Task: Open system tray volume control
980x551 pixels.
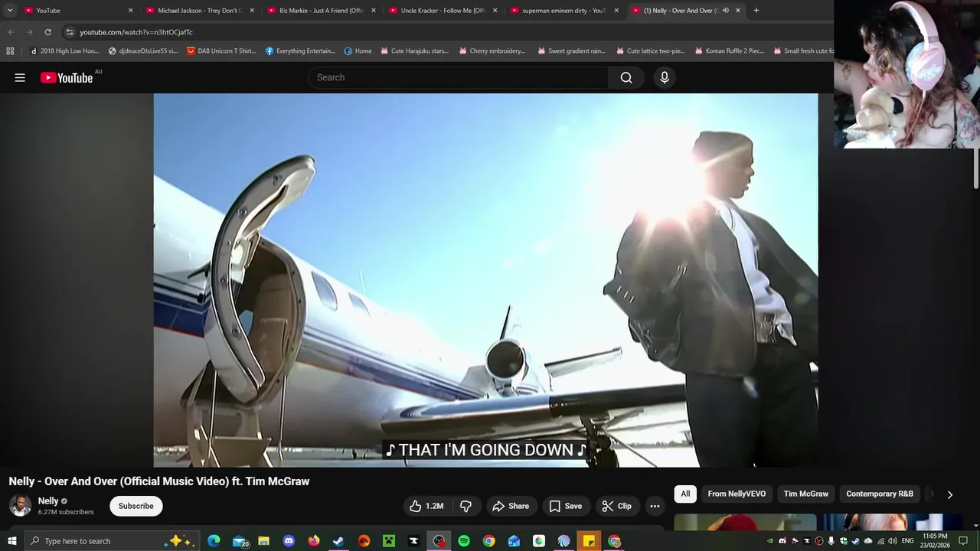Action: pos(892,541)
